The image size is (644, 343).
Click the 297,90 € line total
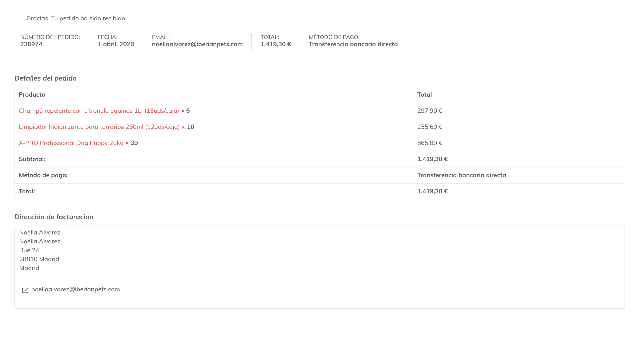[430, 111]
